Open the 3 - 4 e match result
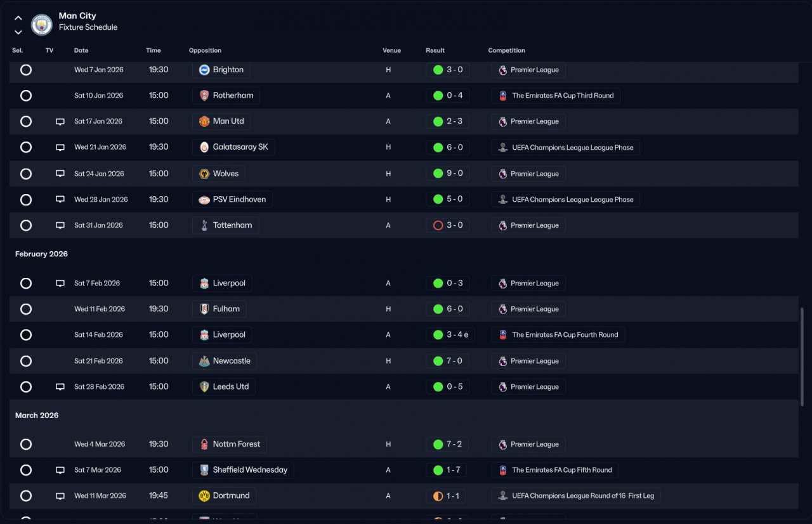 (450, 335)
